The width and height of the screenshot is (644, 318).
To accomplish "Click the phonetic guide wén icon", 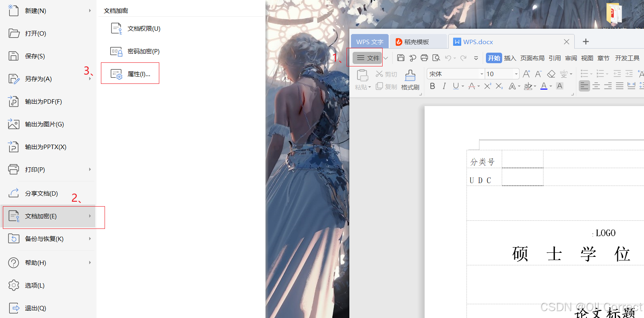I will [564, 74].
